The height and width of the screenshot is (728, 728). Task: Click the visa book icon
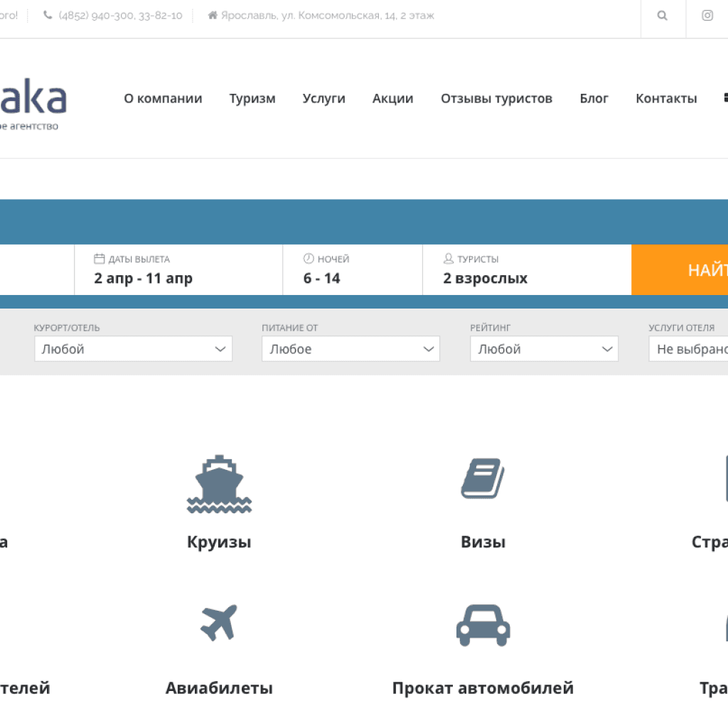(483, 478)
